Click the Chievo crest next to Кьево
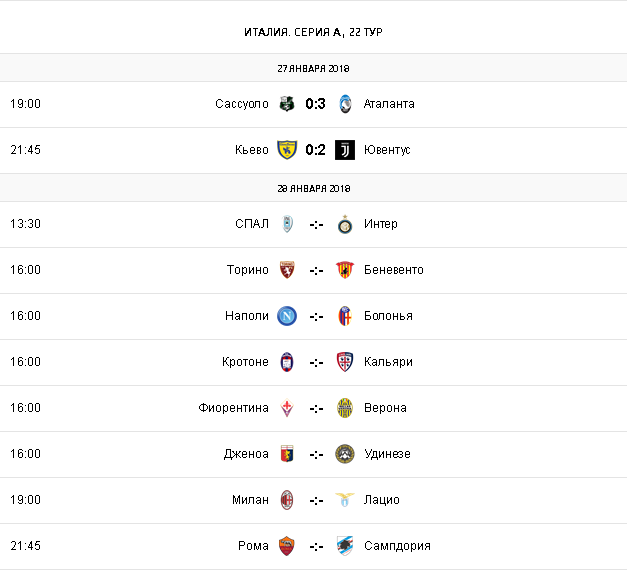The image size is (627, 572). click(287, 150)
